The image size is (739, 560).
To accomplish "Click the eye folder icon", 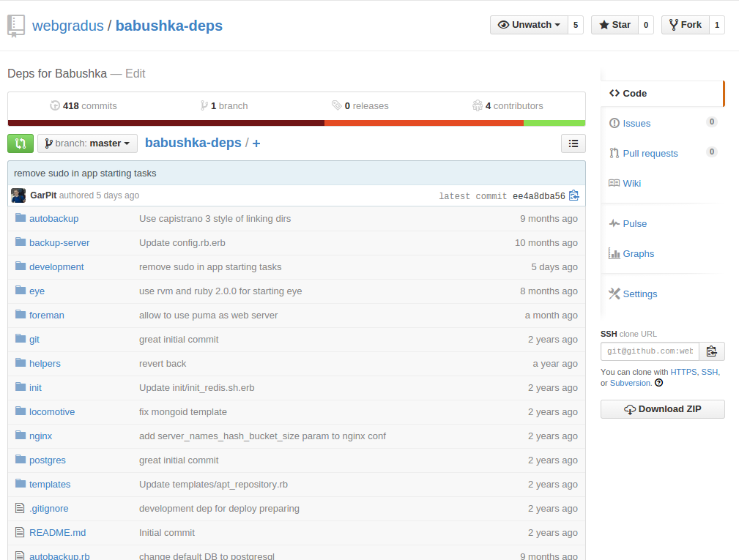I will [x=21, y=290].
